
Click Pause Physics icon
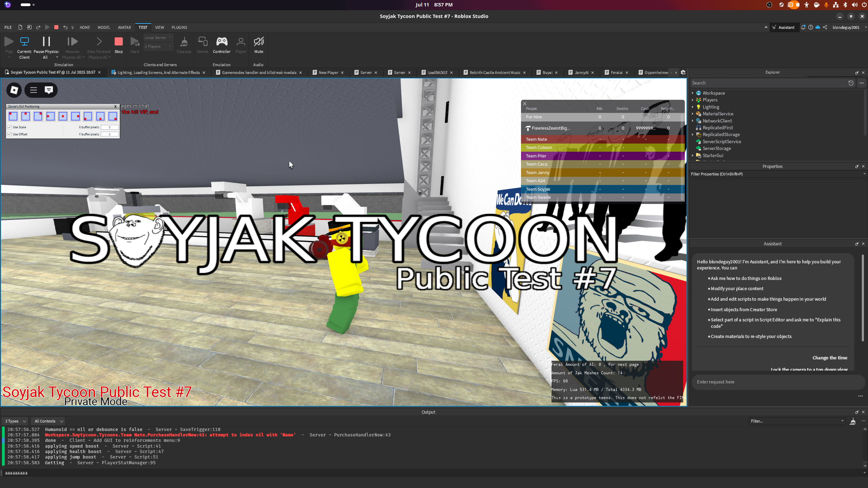pos(46,41)
